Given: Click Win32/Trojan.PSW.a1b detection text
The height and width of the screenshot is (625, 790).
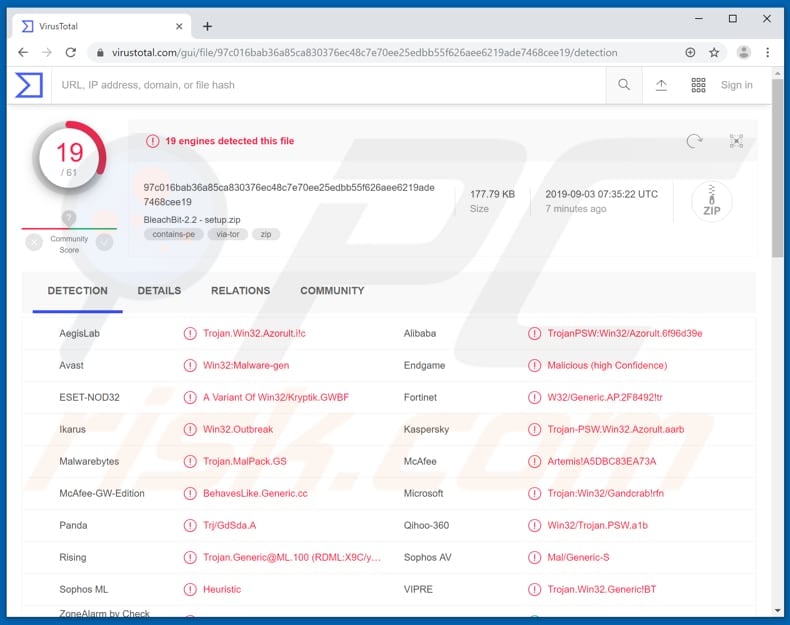Looking at the screenshot, I should pos(598,525).
